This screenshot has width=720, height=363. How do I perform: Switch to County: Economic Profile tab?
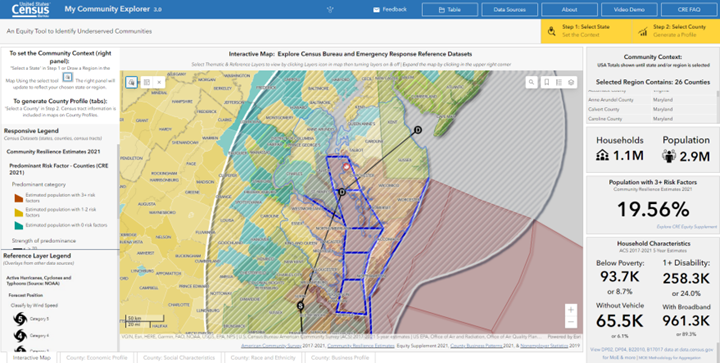coord(96,357)
